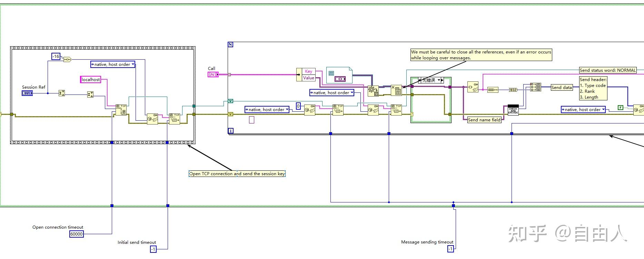Image resolution: width=644 pixels, height=259 pixels.
Task: Select the Build Array node
Action: [x=536, y=87]
